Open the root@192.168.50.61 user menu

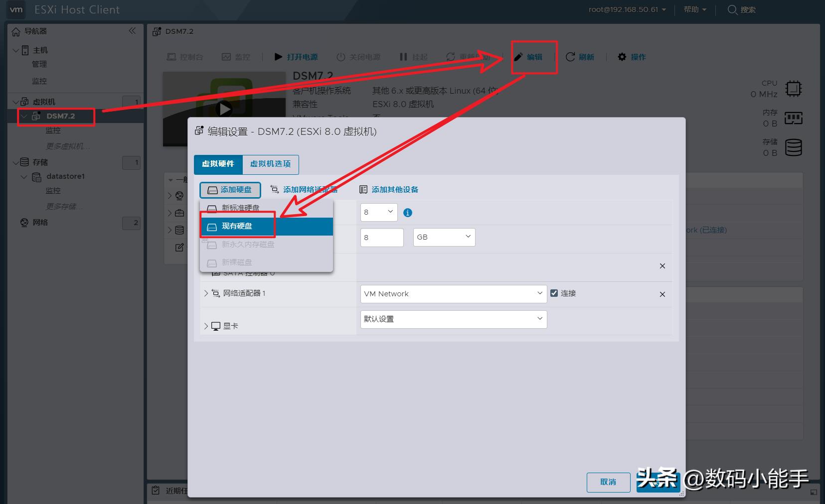627,9
